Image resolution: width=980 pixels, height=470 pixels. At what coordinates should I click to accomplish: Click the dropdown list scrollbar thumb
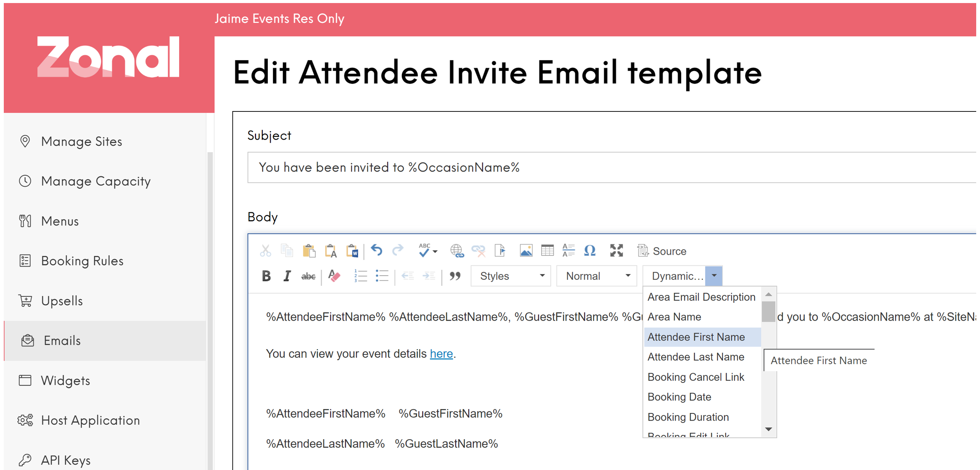click(x=769, y=311)
